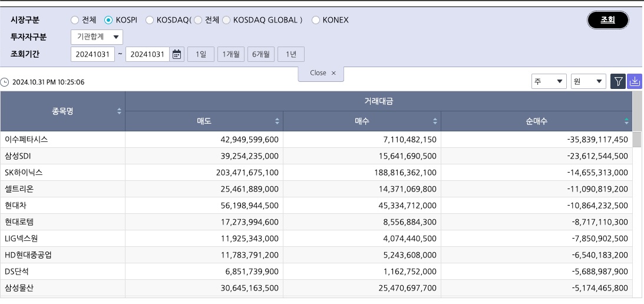
Task: Click sell value 25,461,889,000
Action: [x=249, y=189]
